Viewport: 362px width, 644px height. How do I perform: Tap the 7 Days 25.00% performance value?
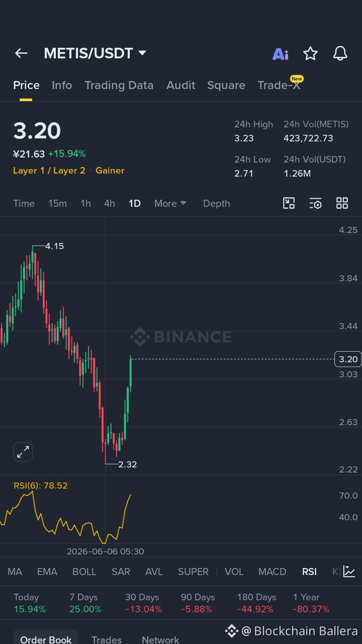tap(85, 609)
